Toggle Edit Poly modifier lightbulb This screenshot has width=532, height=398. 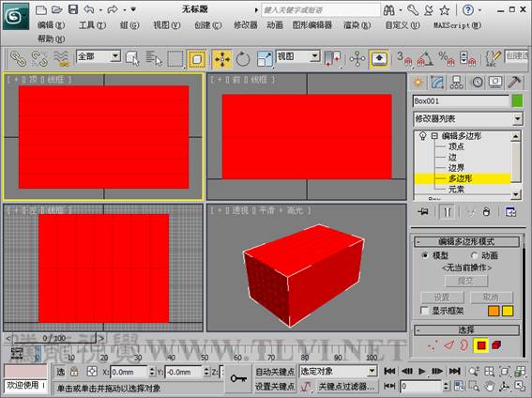click(x=423, y=136)
